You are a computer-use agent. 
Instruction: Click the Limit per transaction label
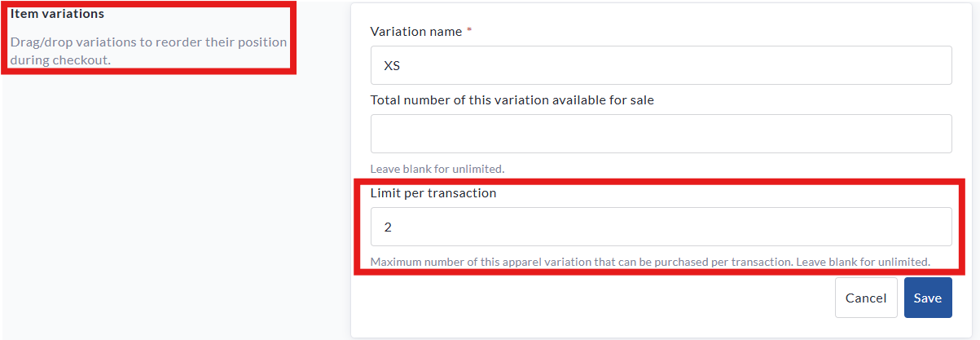433,193
